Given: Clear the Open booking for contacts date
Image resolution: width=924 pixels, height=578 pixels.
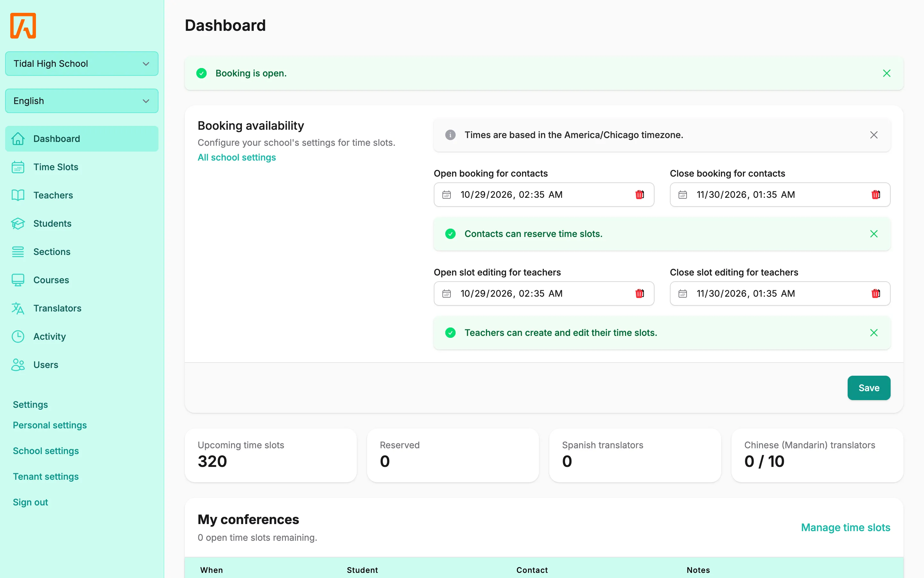Looking at the screenshot, I should (x=639, y=195).
